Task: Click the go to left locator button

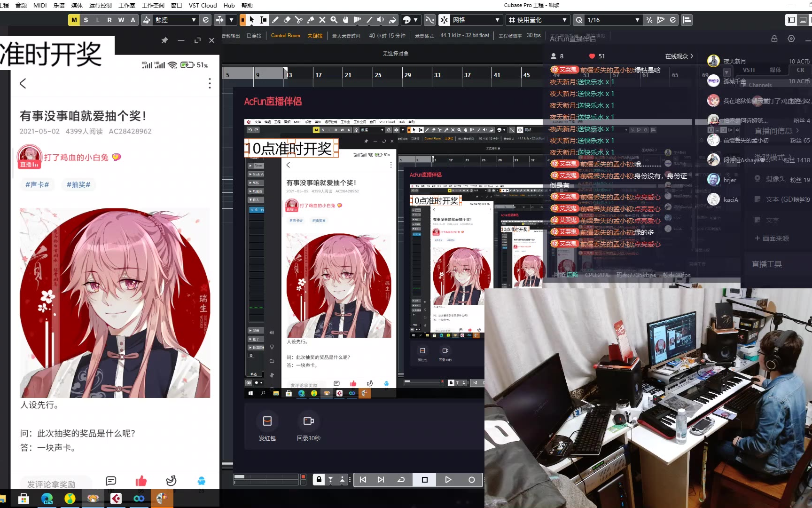Action: point(363,480)
